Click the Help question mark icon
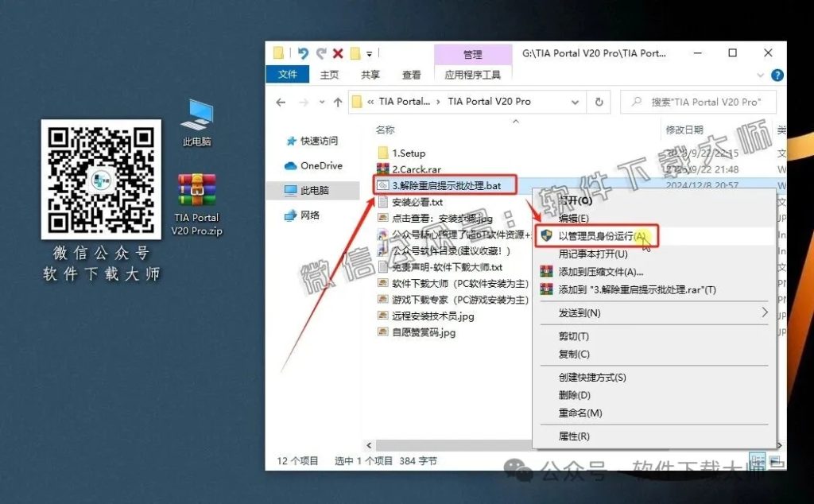 [777, 75]
